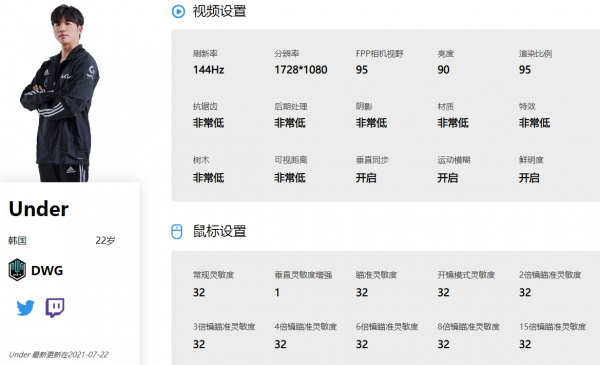This screenshot has width=600, height=365.
Task: Select the player name Under heading
Action: click(39, 209)
